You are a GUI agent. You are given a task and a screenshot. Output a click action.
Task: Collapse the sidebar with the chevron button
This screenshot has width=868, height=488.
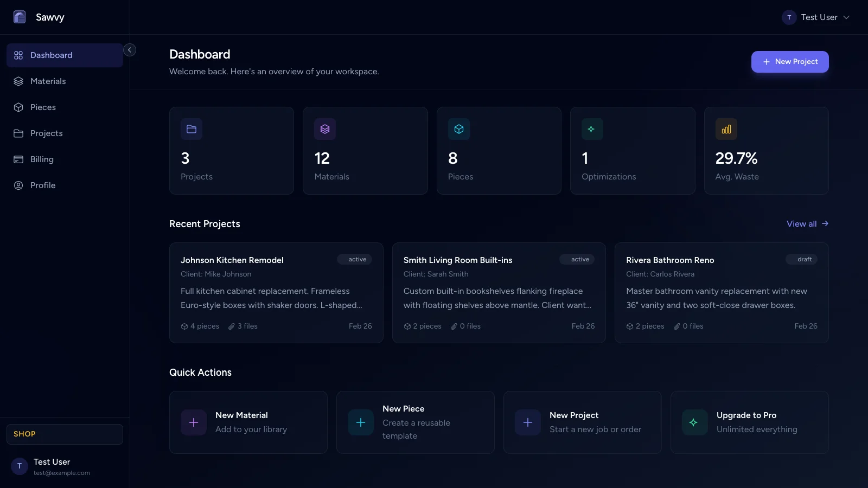[130, 49]
